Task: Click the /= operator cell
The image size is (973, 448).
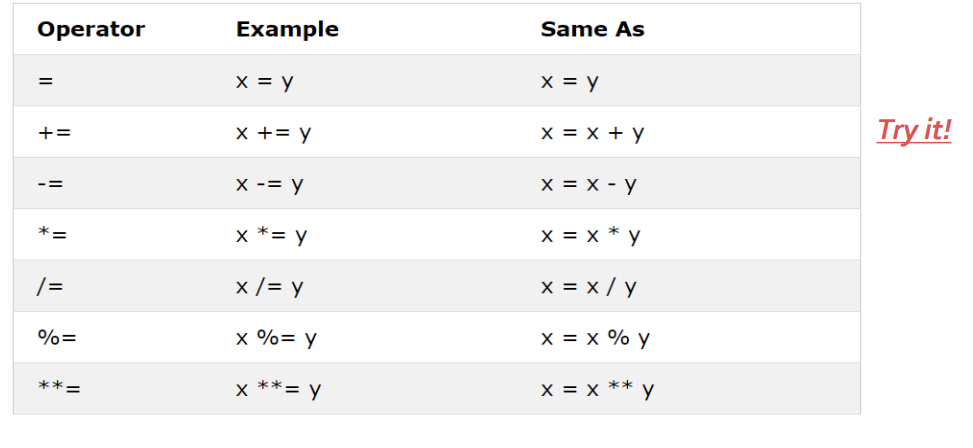Action: [x=50, y=287]
